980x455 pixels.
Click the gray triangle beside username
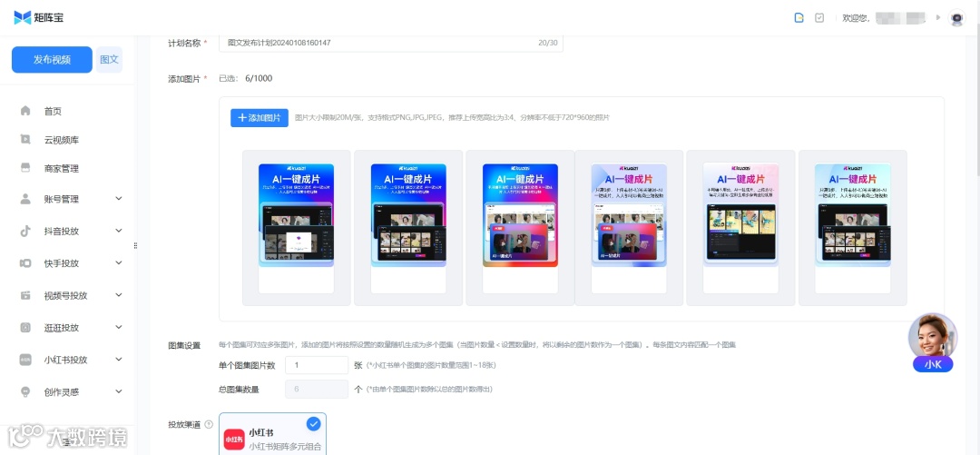938,17
